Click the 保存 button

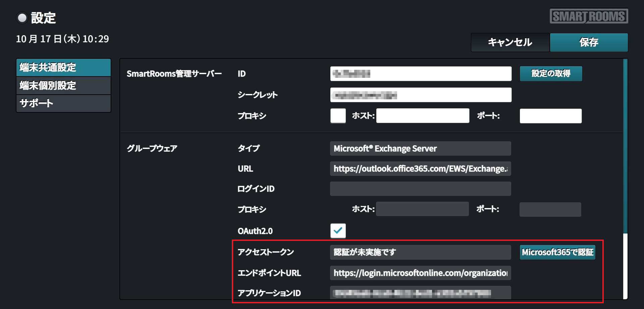click(589, 42)
